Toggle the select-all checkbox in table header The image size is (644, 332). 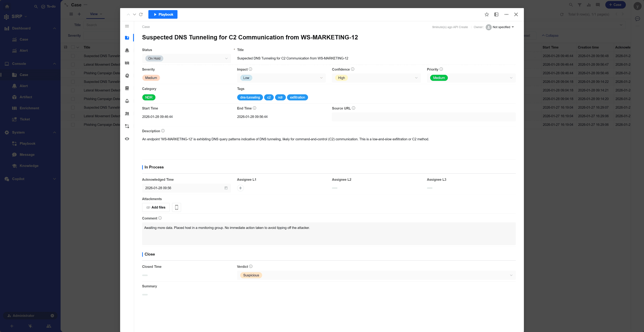(x=73, y=47)
